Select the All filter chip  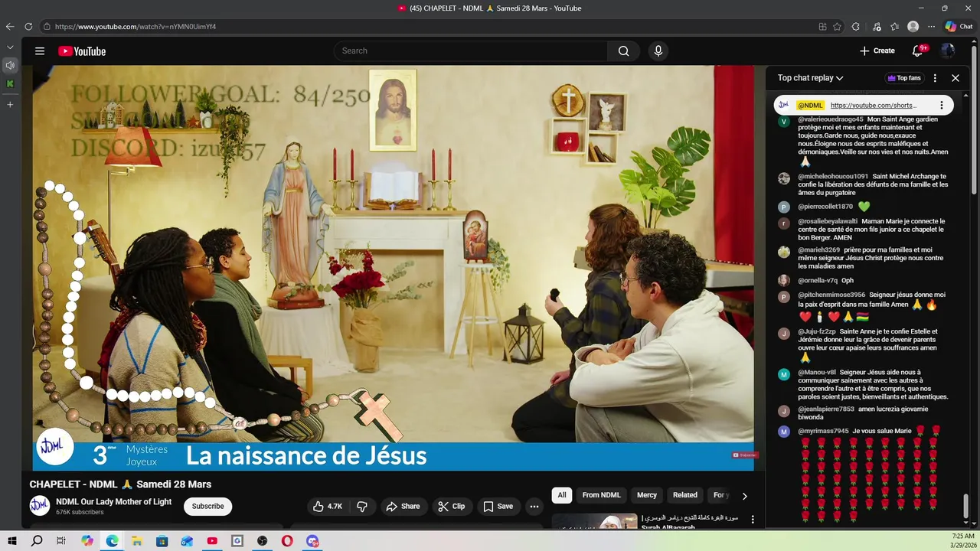click(562, 495)
